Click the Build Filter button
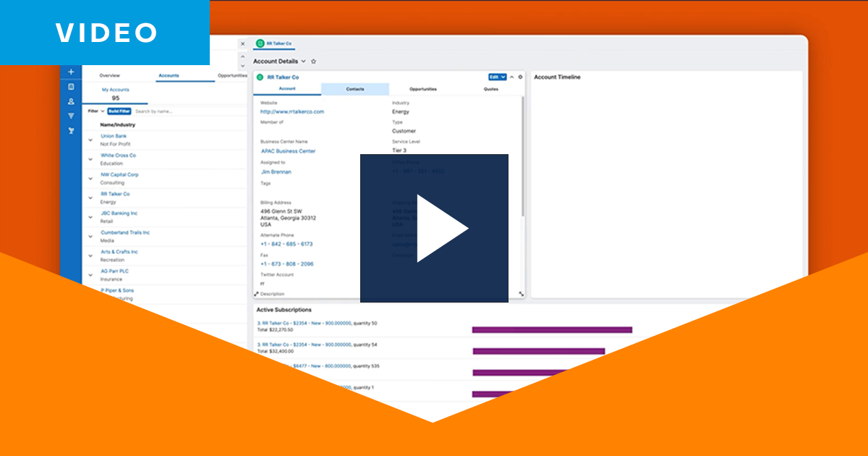This screenshot has height=456, width=868. 119,111
